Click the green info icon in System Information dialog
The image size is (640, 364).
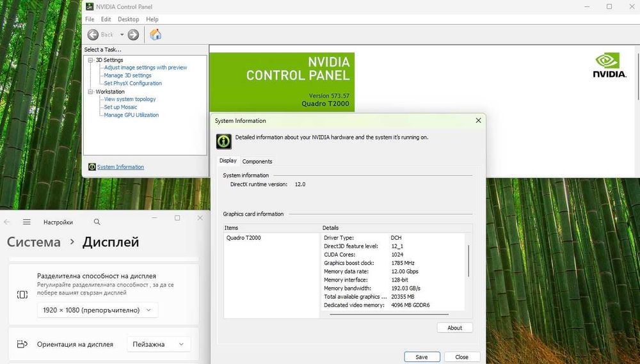[223, 141]
